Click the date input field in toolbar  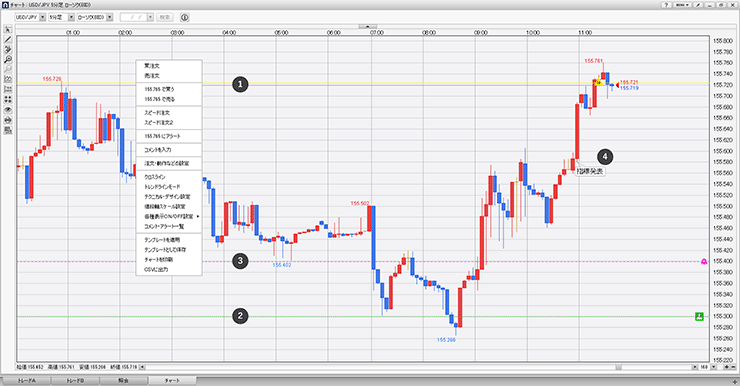(137, 17)
